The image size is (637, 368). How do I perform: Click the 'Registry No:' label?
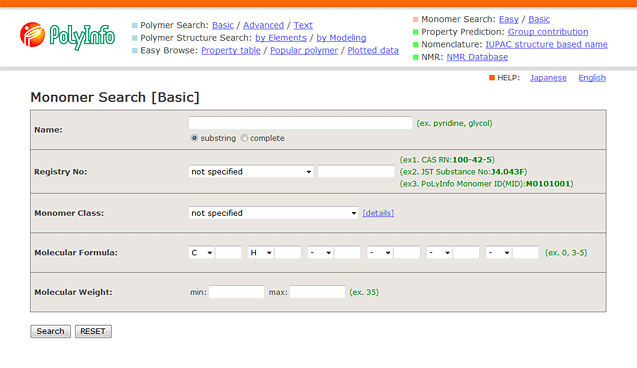[x=61, y=172]
